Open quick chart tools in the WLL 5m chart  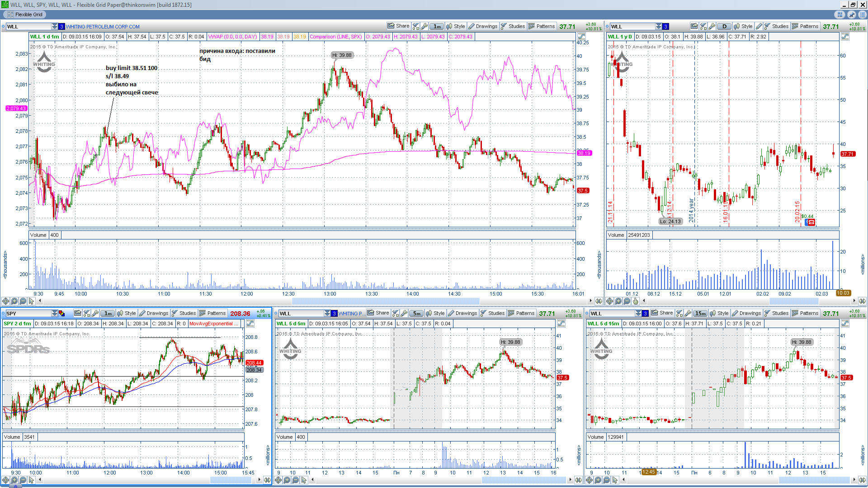pyautogui.click(x=396, y=313)
